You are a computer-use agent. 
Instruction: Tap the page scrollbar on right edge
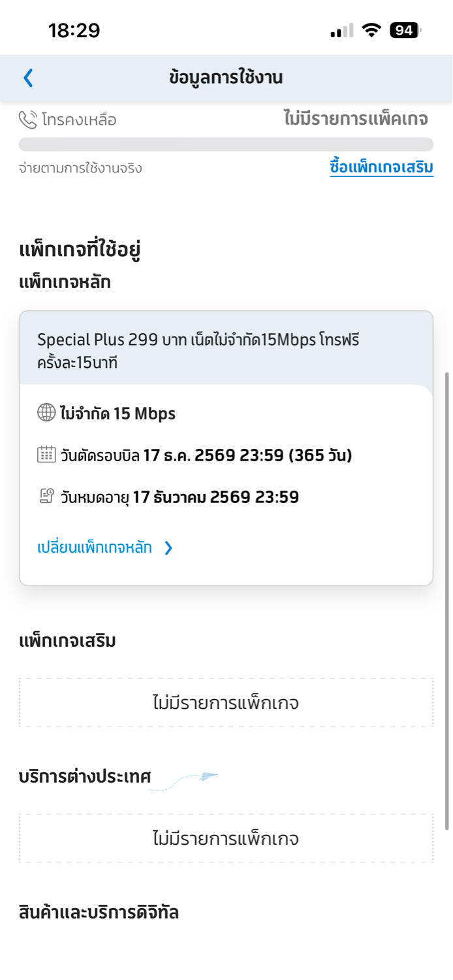(447, 601)
